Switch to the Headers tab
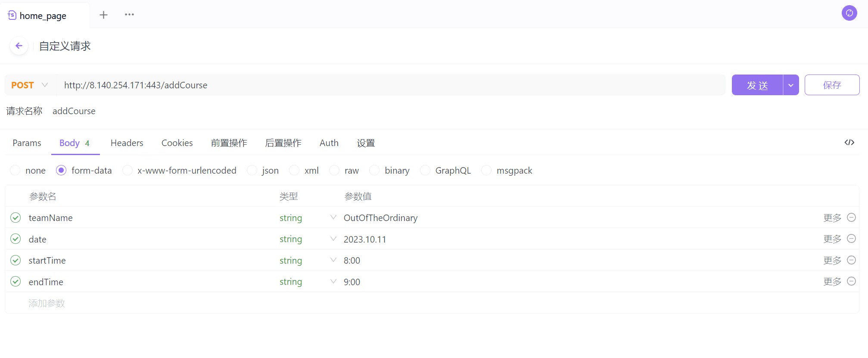 pyautogui.click(x=127, y=143)
